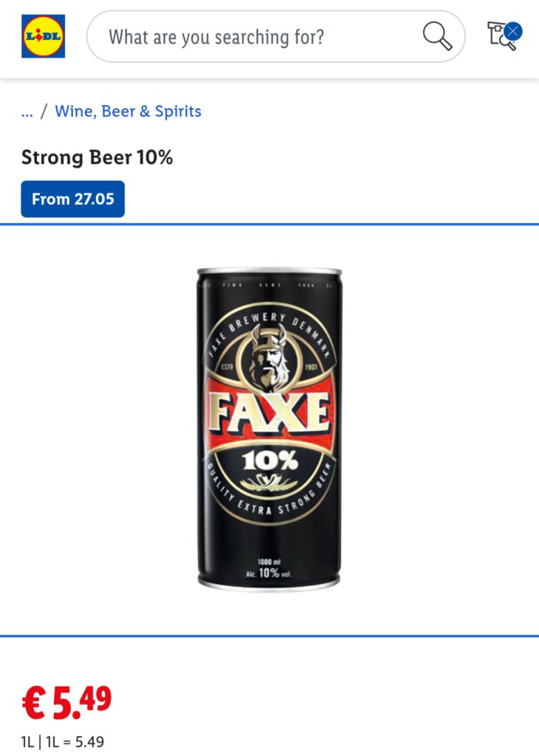Select the Strong Beer 10% title
Screen dimensions: 539x756
(x=97, y=158)
